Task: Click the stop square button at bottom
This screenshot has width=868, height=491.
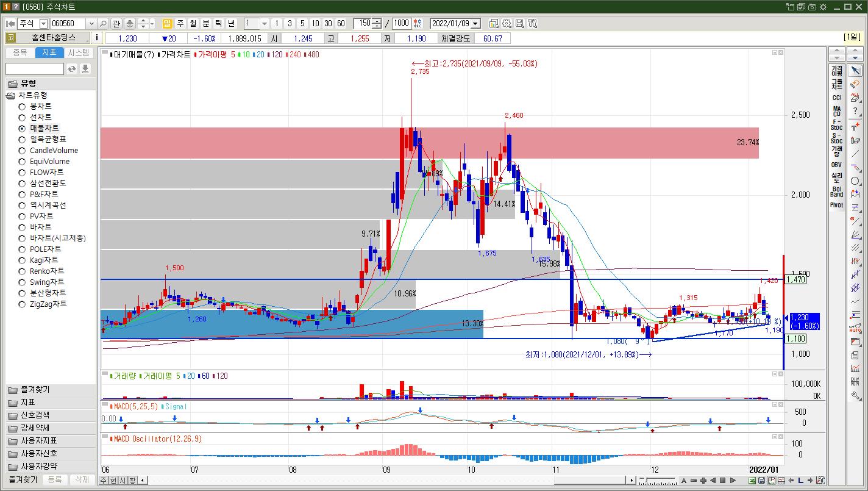Action: [722, 481]
